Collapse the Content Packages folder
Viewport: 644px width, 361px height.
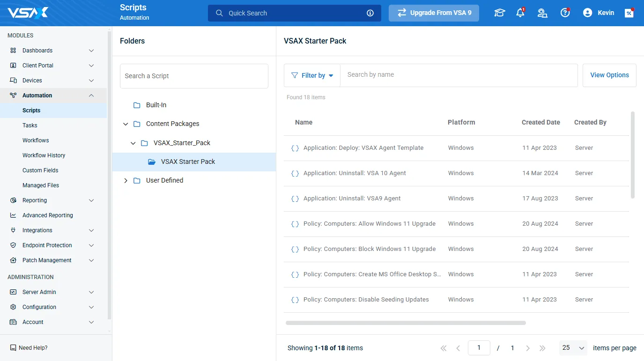pyautogui.click(x=126, y=124)
